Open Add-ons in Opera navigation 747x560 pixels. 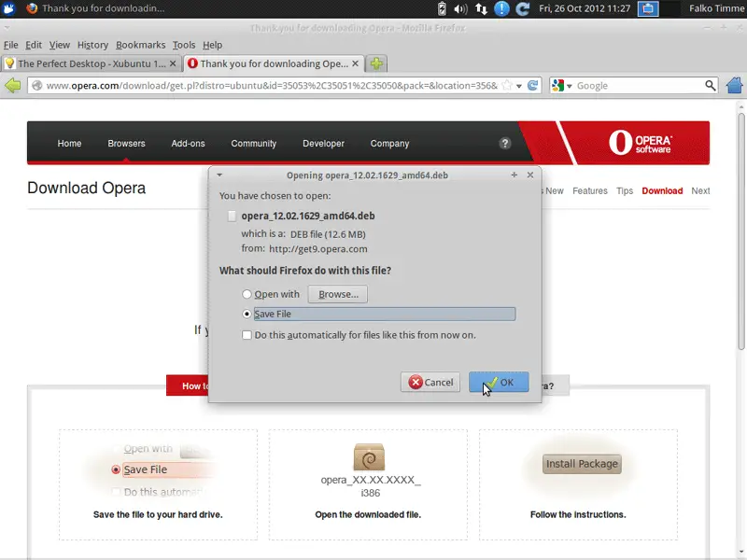pos(189,144)
